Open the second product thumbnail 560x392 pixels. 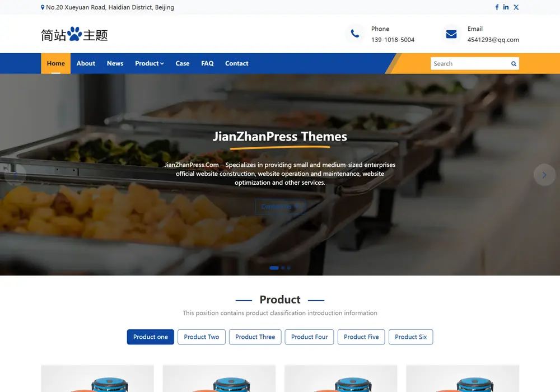(220, 379)
